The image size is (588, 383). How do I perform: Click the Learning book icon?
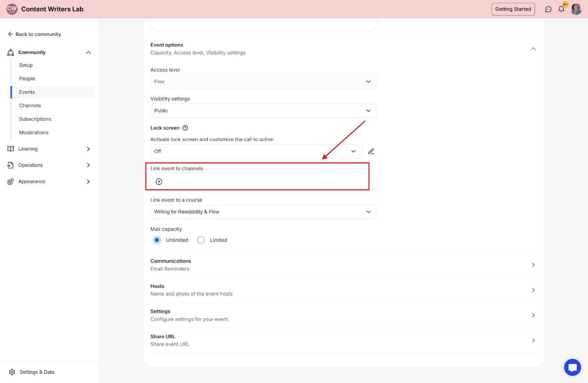click(x=11, y=149)
